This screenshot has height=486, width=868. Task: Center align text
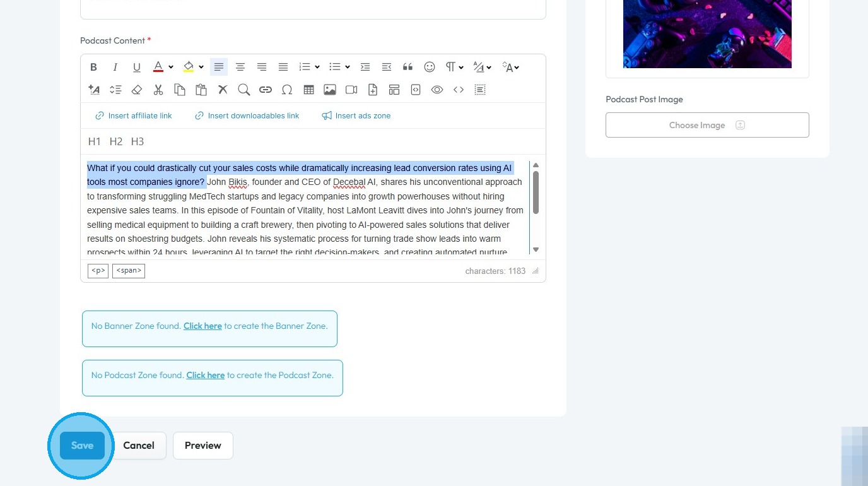240,67
